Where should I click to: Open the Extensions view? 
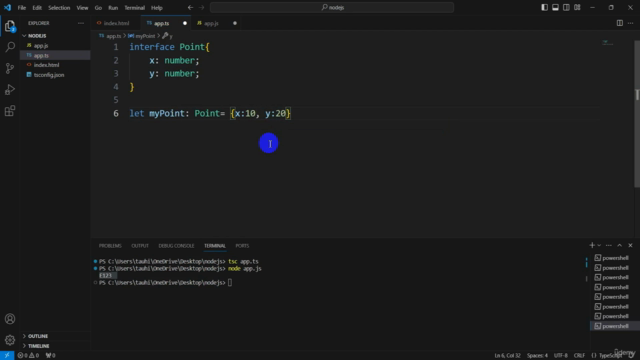(10, 111)
